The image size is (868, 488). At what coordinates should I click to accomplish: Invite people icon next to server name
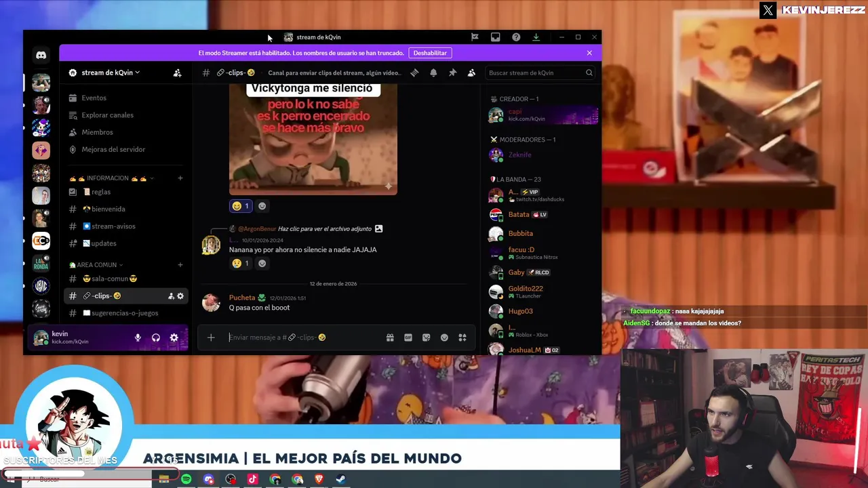click(x=177, y=73)
